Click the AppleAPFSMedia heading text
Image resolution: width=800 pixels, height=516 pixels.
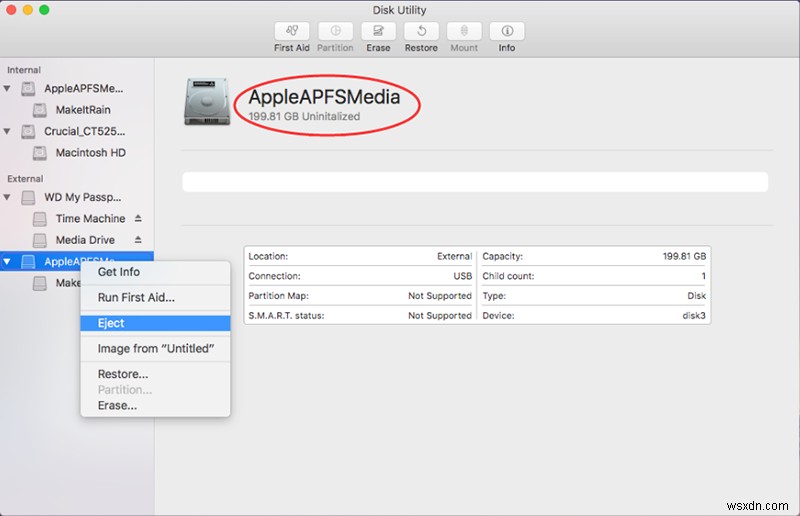pyautogui.click(x=324, y=97)
